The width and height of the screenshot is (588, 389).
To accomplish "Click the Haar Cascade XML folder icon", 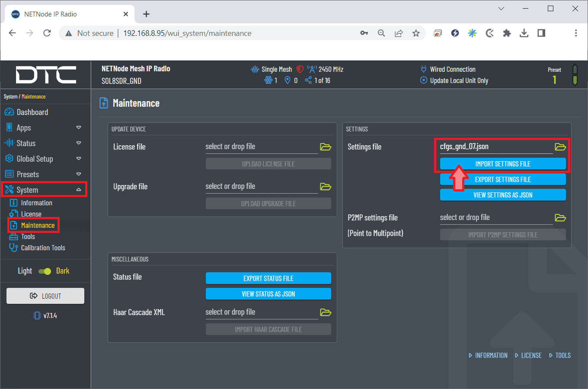I will [x=326, y=312].
